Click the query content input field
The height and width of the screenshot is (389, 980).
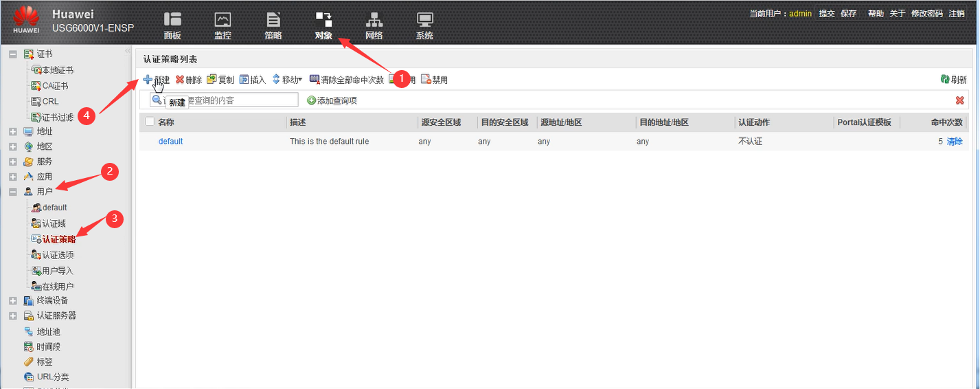click(x=224, y=100)
